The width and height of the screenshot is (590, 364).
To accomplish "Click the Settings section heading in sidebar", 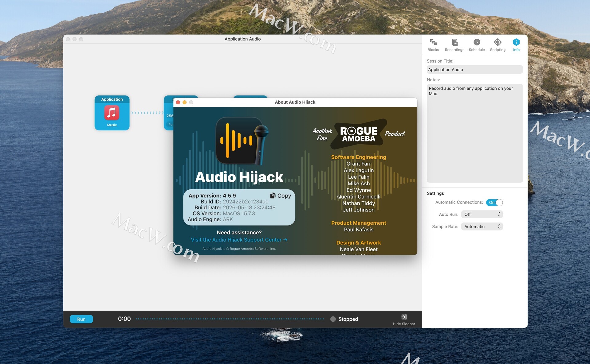I will 435,193.
